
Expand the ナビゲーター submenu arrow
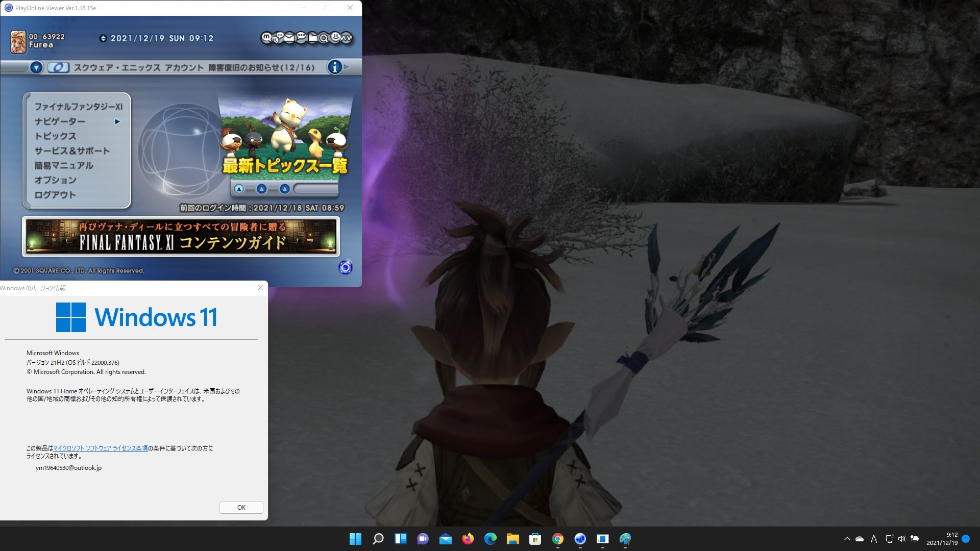coord(118,121)
